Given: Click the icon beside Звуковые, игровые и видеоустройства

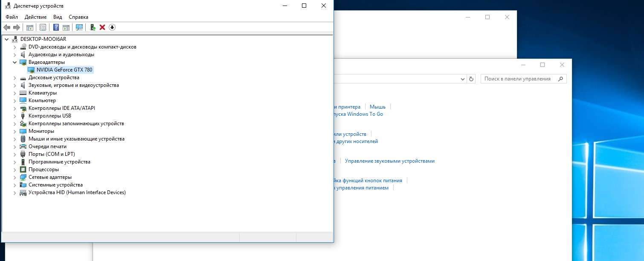Looking at the screenshot, I should click(x=23, y=85).
